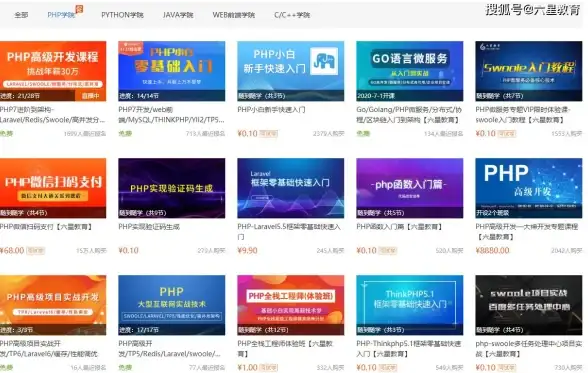Click the 2379人购买 count
The image size is (588, 373).
(x=328, y=133)
